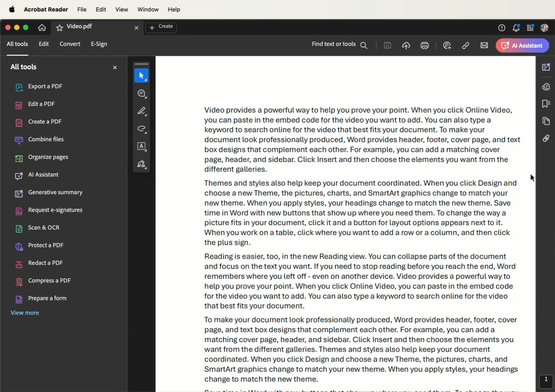Share with others icon in toolbar
The height and width of the screenshot is (392, 555).
point(447,45)
